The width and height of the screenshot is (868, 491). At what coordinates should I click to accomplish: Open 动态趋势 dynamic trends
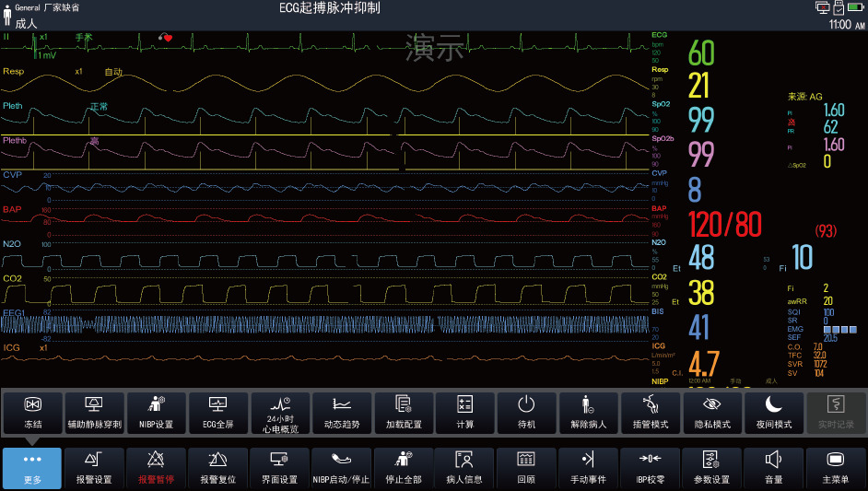coord(342,413)
